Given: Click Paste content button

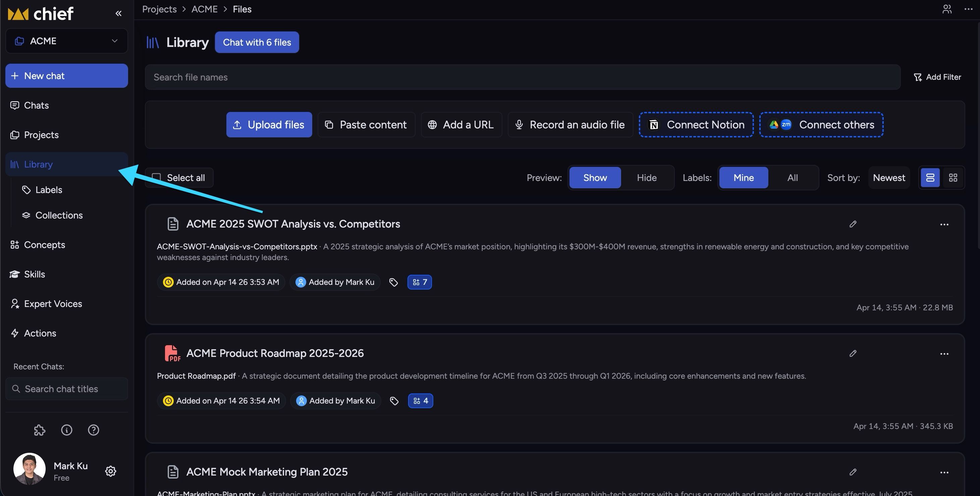Looking at the screenshot, I should [x=366, y=125].
